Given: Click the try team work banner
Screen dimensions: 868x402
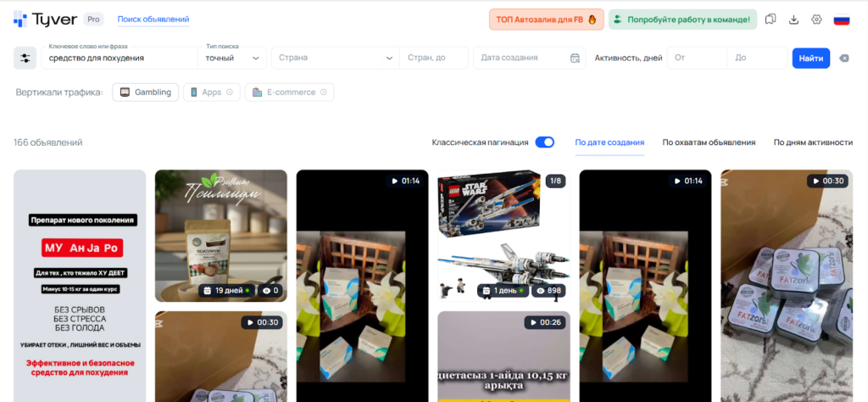Looking at the screenshot, I should click(682, 20).
